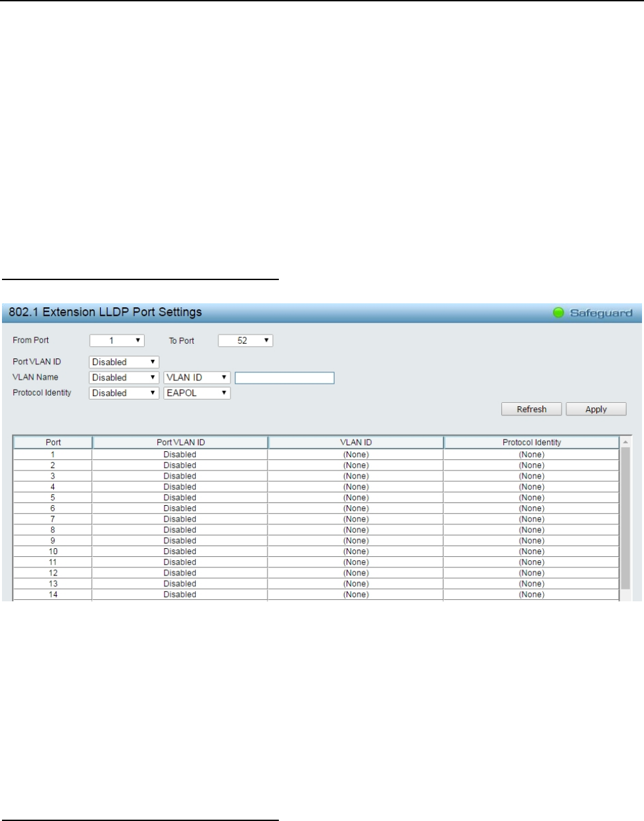Click the From Port label
Image resolution: width=644 pixels, height=821 pixels.
coord(31,340)
